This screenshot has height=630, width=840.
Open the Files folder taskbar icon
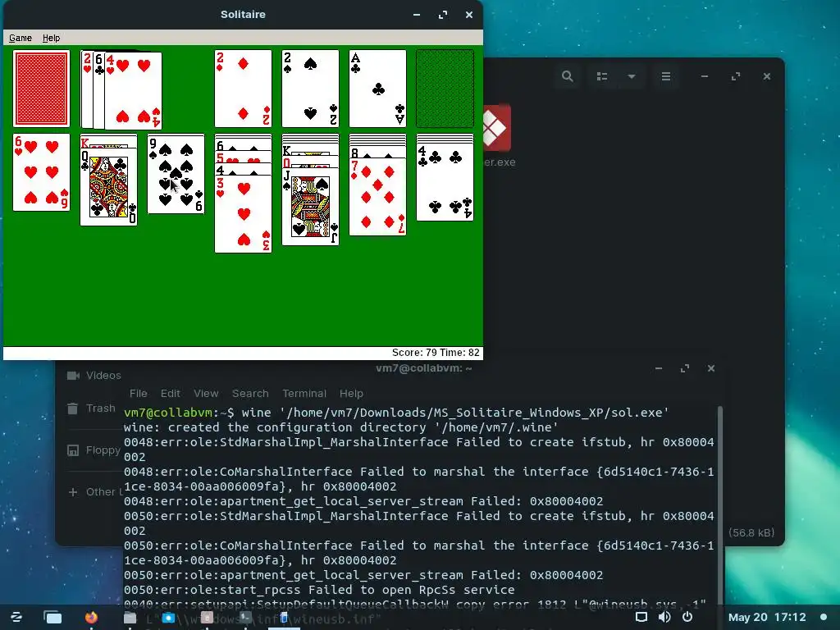click(130, 617)
